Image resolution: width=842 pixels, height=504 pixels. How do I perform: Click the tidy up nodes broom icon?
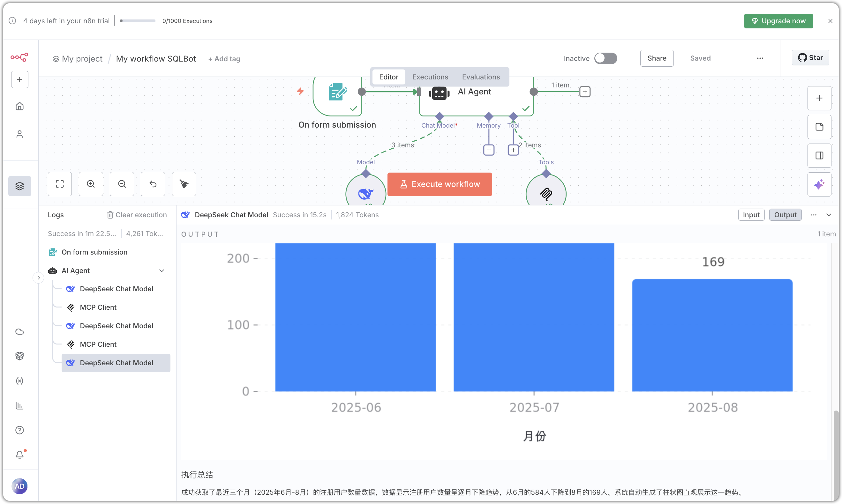(184, 184)
